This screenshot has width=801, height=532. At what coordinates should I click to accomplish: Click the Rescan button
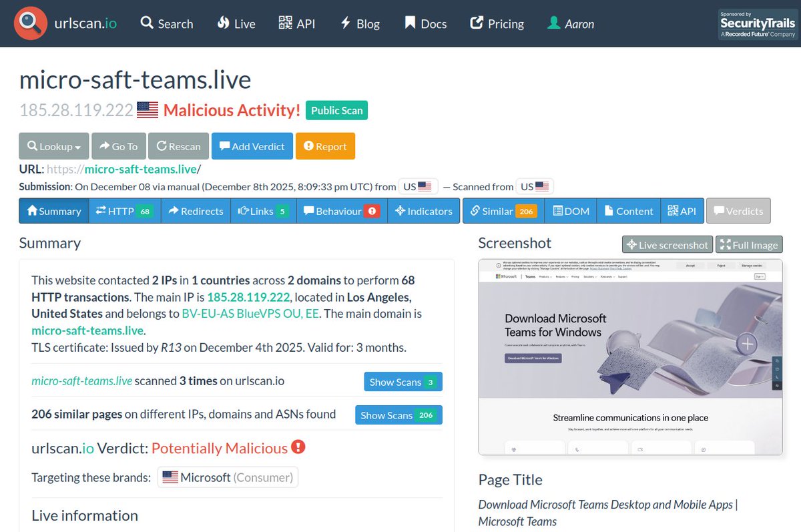click(178, 146)
